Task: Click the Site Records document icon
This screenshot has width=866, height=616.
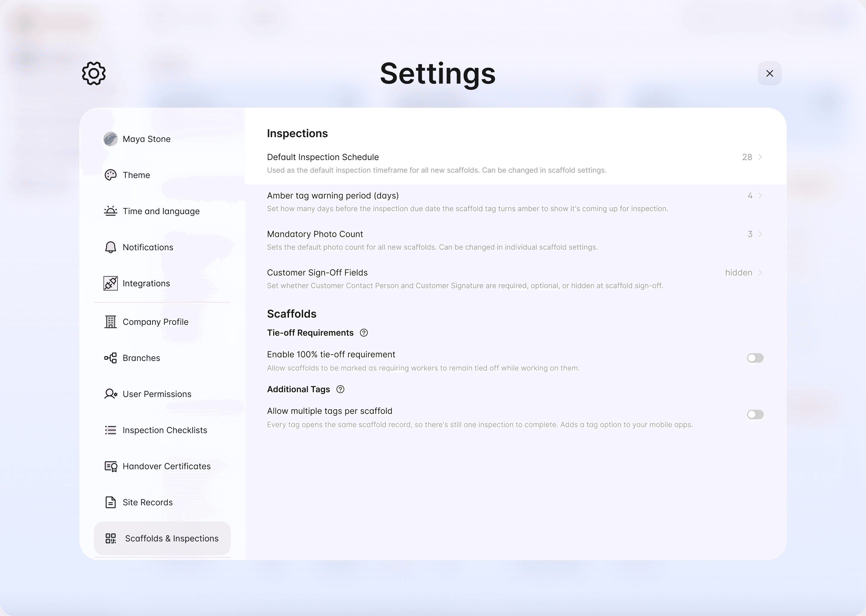Action: (110, 502)
